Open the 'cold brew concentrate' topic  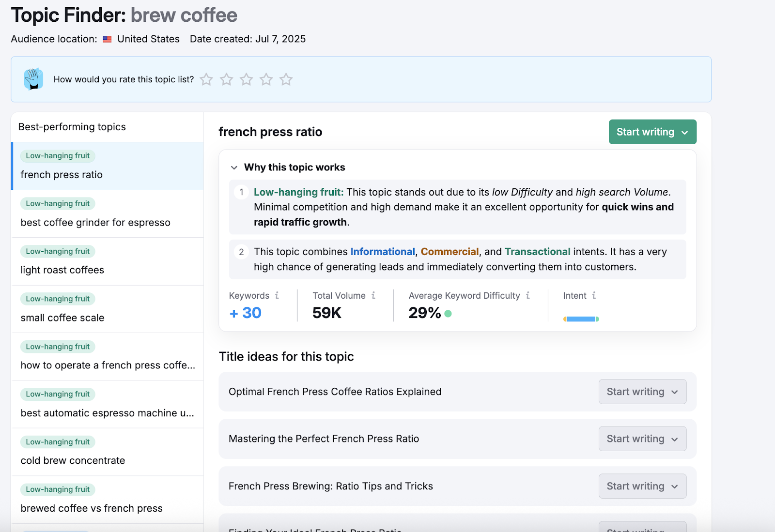tap(73, 460)
